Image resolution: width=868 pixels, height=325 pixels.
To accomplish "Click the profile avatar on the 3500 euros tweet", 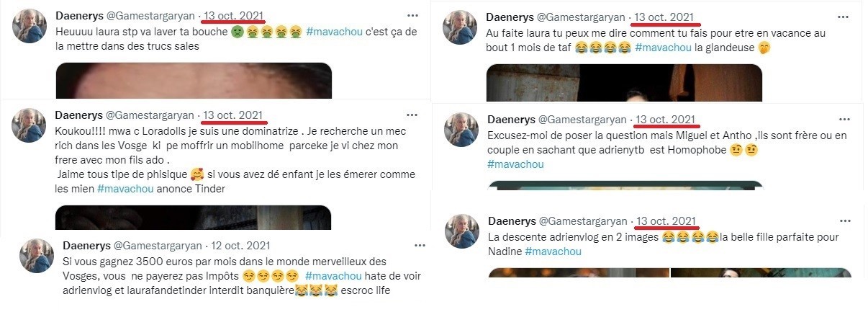I will point(37,256).
